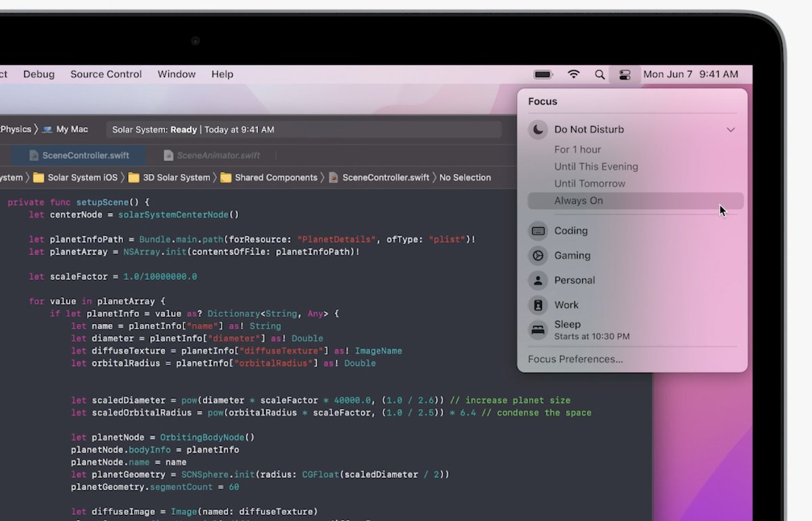Open the No Selection breadcrumb dropdown
Viewport: 812px width, 521px height.
click(x=465, y=177)
